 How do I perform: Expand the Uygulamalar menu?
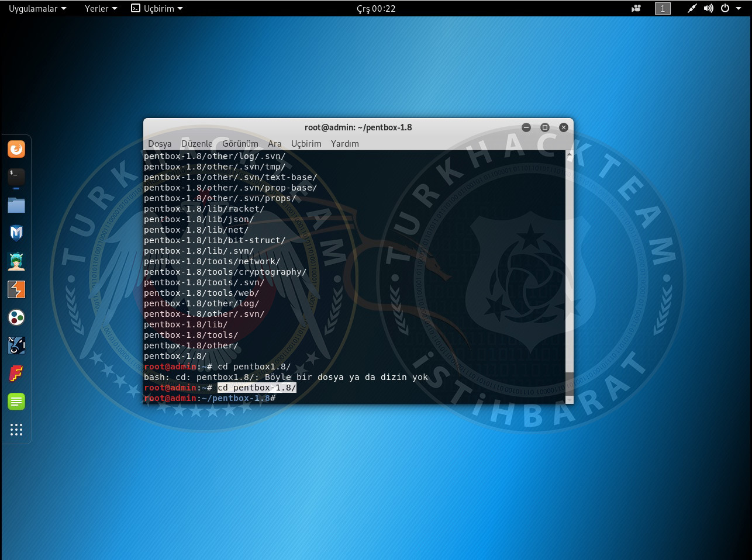tap(37, 9)
